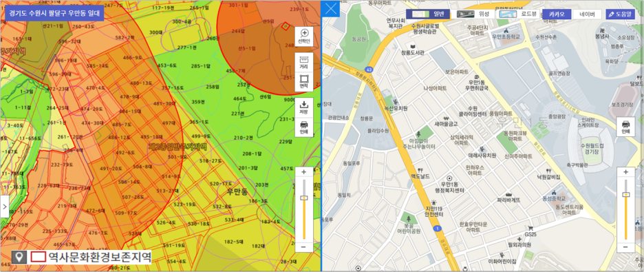This screenshot has height=272, width=644.
Task: Select 카카오 map provider
Action: (x=557, y=14)
